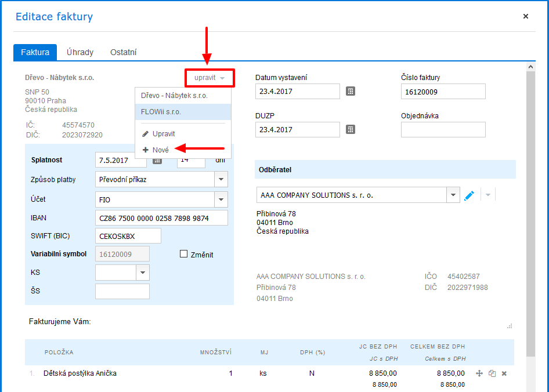Select Dřevo - Nábytek s.r.o. from menu

coord(183,96)
